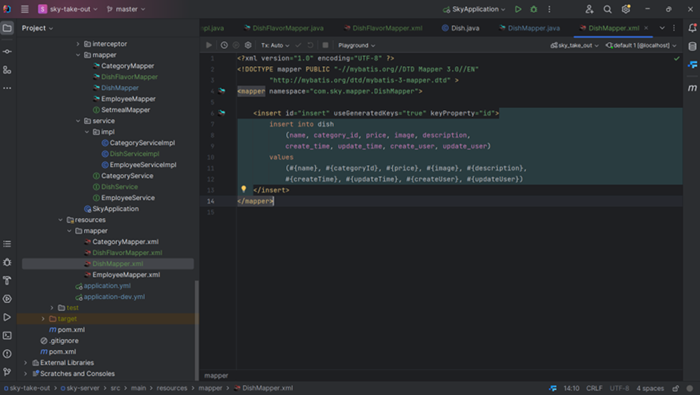The height and width of the screenshot is (395, 700).
Task: Switch to DishMapper.java tab
Action: coord(529,28)
